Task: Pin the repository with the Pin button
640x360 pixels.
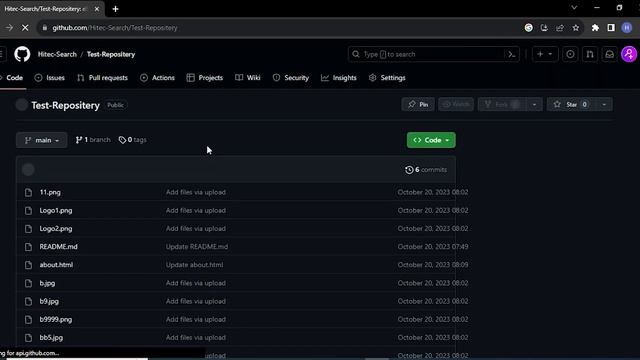Action: click(x=418, y=105)
